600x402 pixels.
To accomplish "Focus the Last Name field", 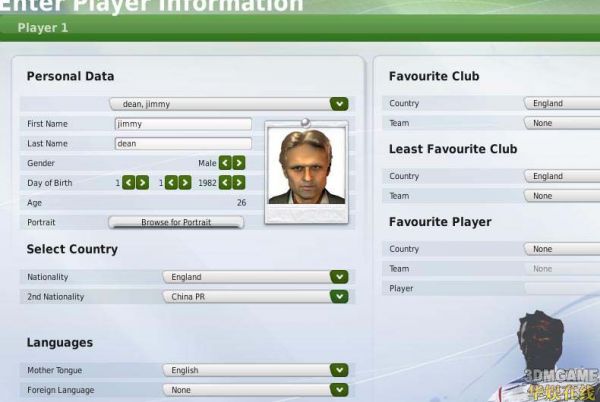I will tap(183, 143).
